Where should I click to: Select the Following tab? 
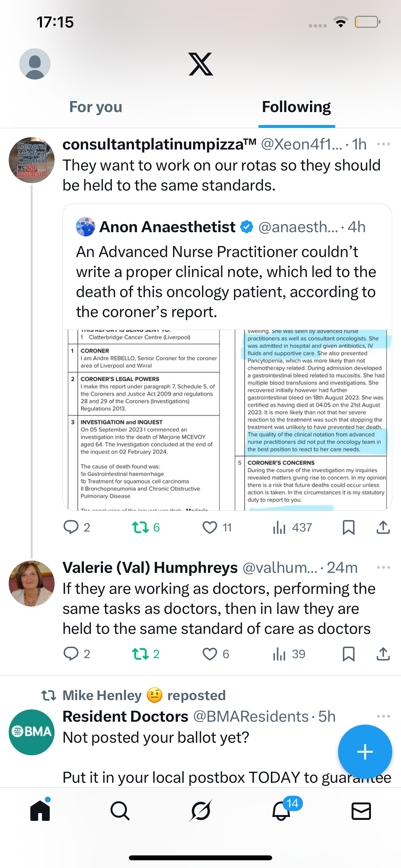(x=296, y=107)
